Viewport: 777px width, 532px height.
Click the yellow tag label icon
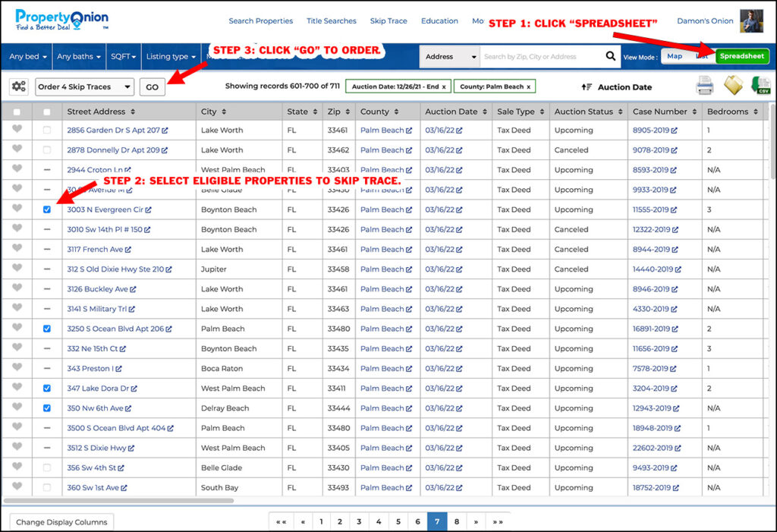click(734, 85)
